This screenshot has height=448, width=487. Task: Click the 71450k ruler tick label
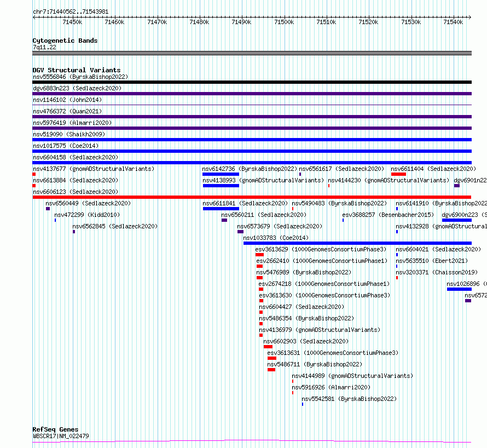(72, 22)
